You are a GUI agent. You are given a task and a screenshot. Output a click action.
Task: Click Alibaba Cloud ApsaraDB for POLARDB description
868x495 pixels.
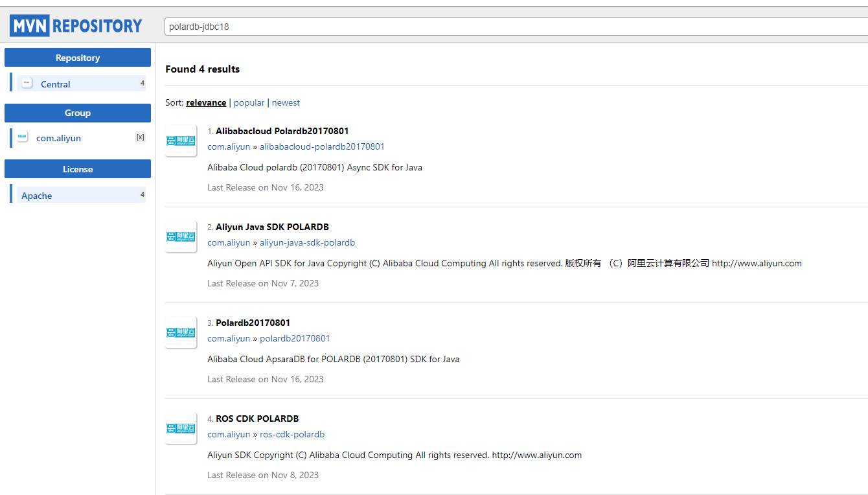pyautogui.click(x=333, y=359)
